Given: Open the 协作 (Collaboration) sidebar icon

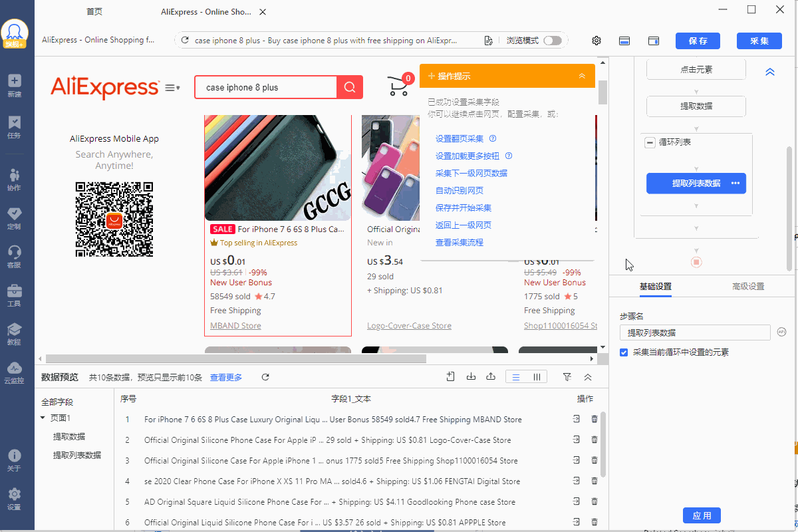Looking at the screenshot, I should (15, 180).
